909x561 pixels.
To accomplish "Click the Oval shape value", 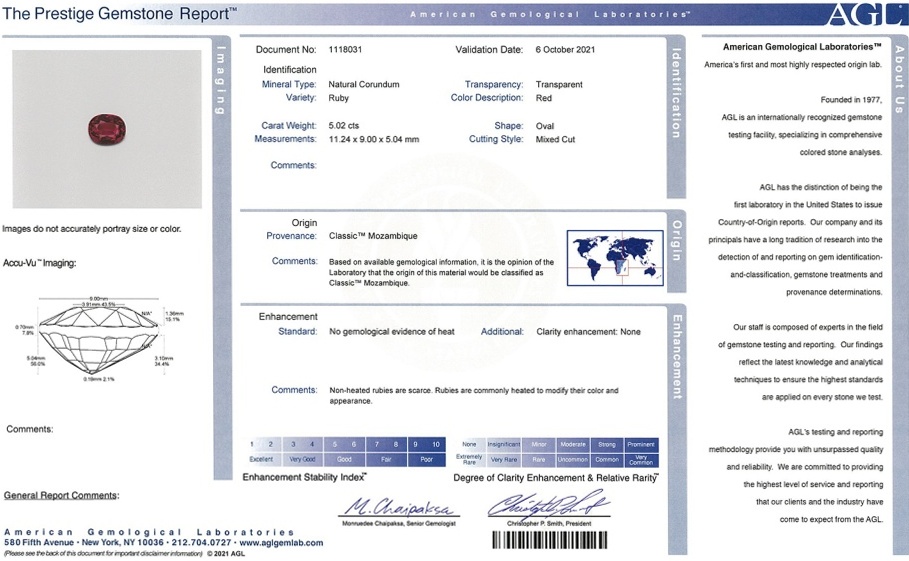I will [545, 126].
